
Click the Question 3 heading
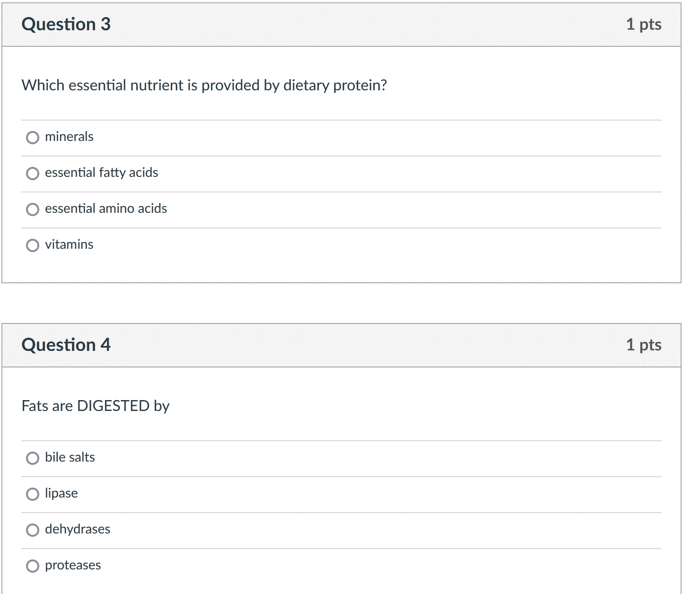click(x=66, y=24)
